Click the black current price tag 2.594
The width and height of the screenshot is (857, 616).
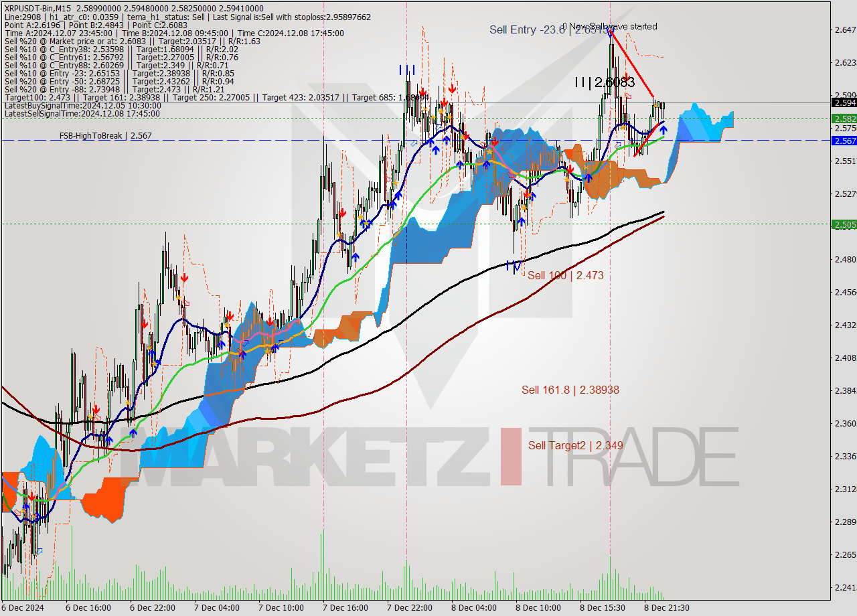click(x=843, y=102)
